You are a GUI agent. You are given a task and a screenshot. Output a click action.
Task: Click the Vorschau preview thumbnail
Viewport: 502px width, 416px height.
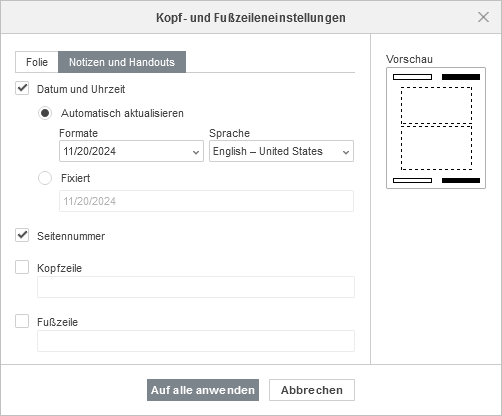click(436, 128)
